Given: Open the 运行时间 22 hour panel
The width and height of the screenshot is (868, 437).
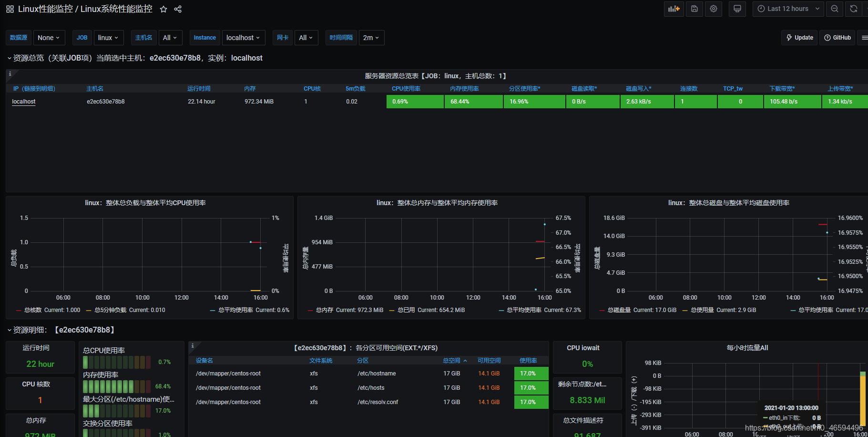Looking at the screenshot, I should 40,357.
